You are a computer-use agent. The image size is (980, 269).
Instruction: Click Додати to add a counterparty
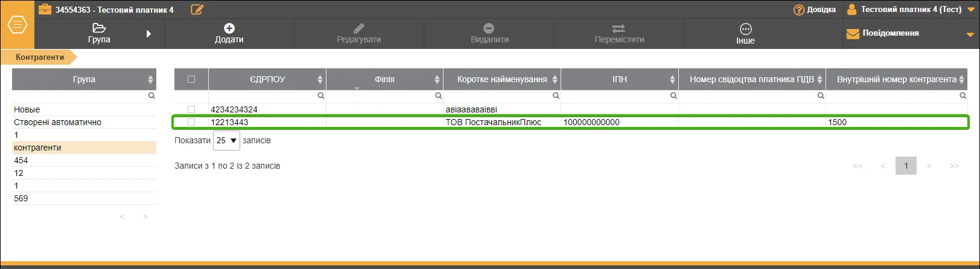(229, 34)
